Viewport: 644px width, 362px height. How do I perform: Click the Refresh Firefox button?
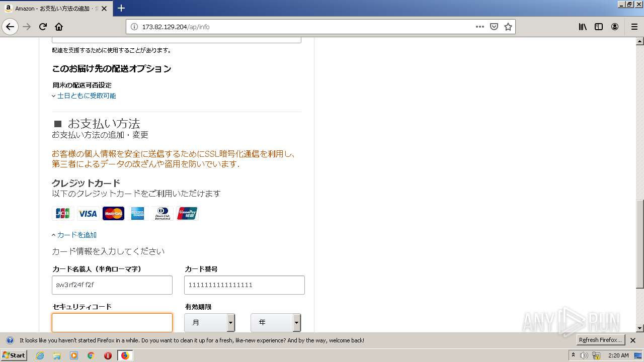point(601,340)
